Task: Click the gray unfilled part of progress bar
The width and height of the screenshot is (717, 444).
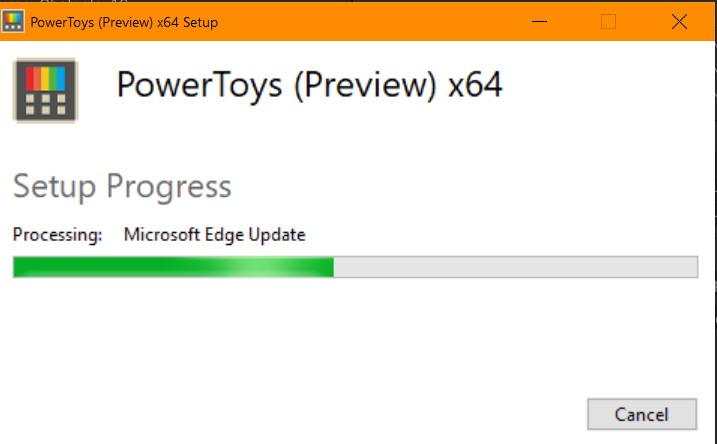Action: tap(515, 267)
